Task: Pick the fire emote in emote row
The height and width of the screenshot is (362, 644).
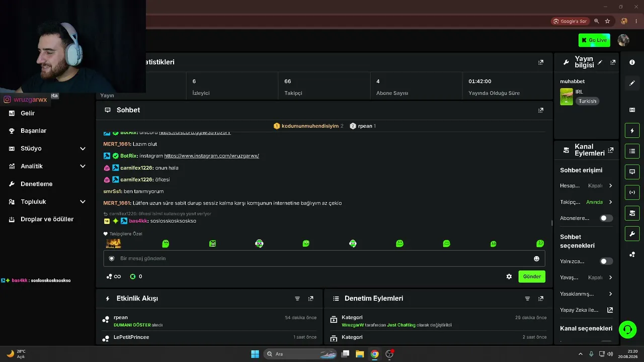Action: (113, 244)
